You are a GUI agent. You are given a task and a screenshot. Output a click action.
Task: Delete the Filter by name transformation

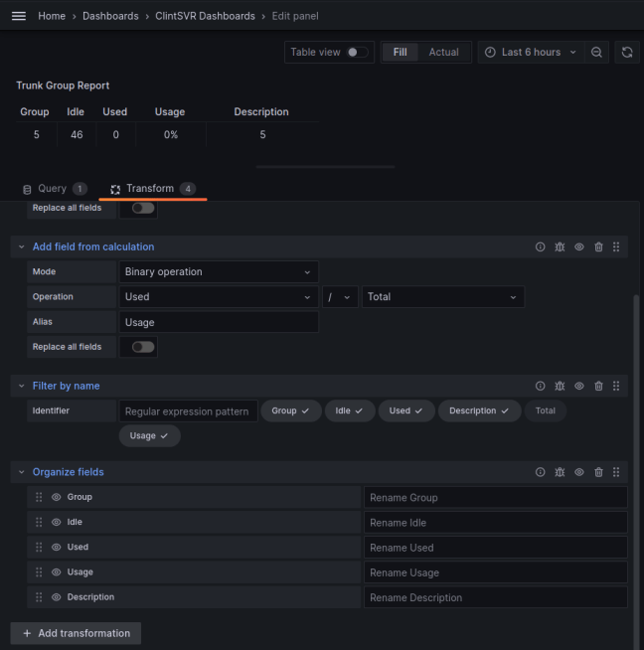(x=598, y=386)
